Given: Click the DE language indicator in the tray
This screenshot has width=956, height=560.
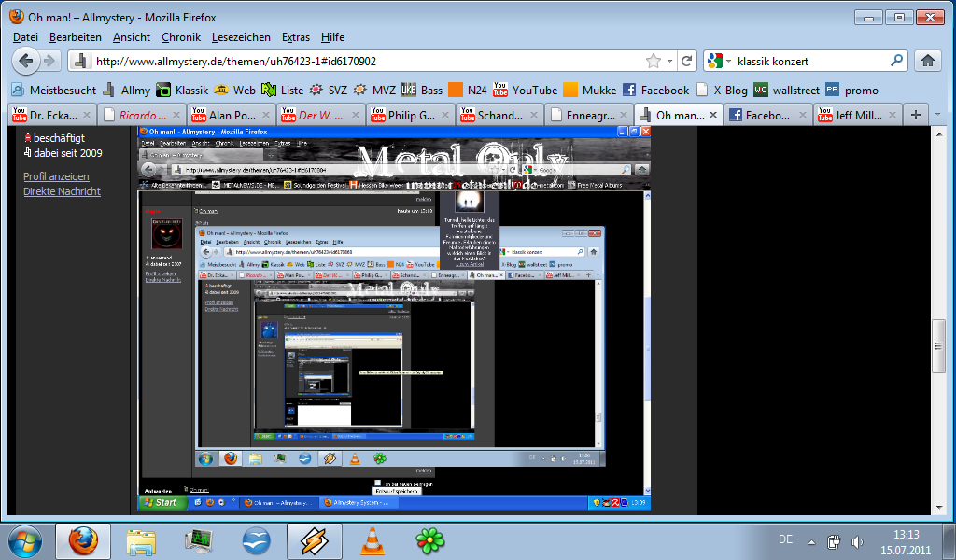Looking at the screenshot, I should [785, 539].
